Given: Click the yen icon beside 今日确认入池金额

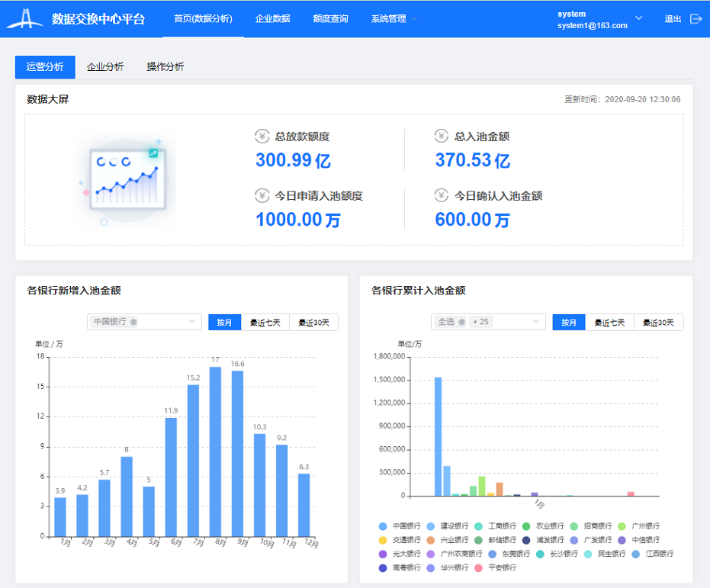Looking at the screenshot, I should 442,196.
